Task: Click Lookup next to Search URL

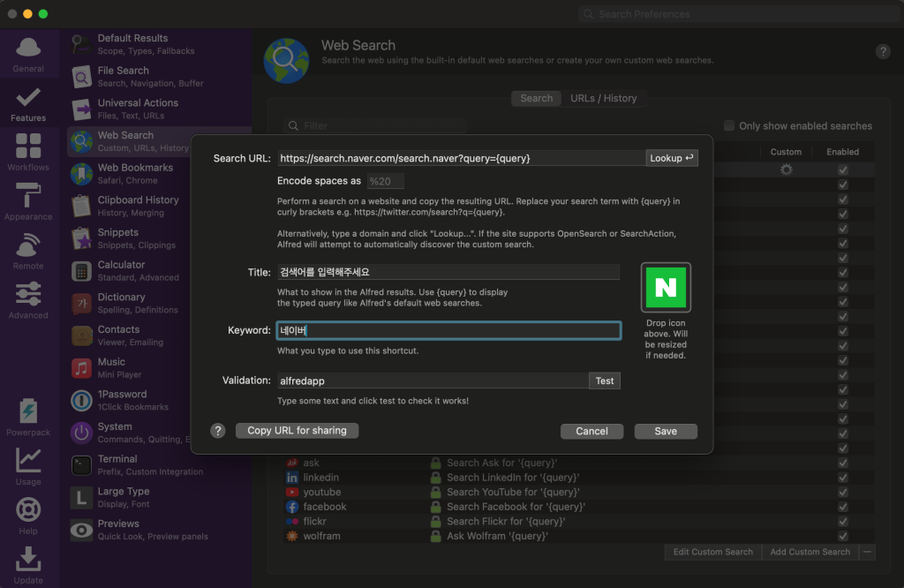Action: (x=672, y=158)
